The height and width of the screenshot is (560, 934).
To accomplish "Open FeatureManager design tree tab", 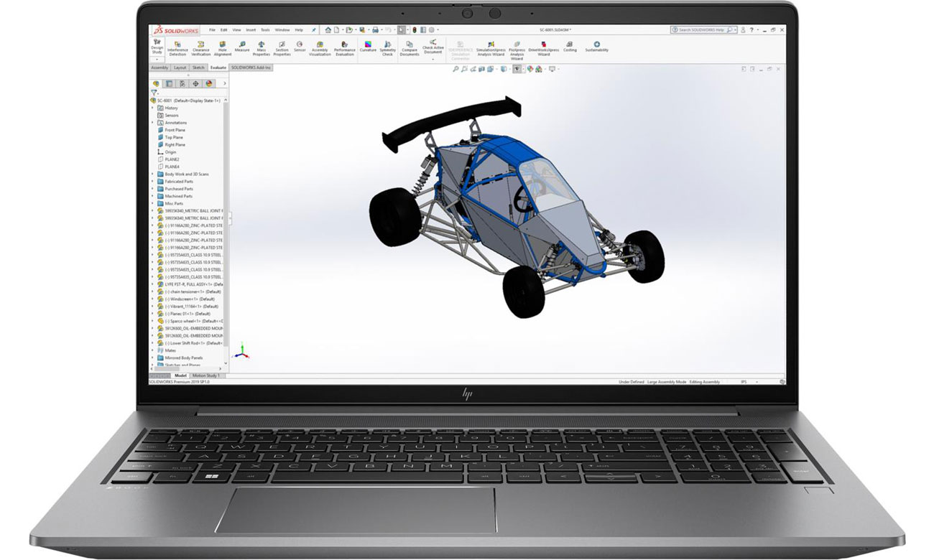I will (x=157, y=83).
